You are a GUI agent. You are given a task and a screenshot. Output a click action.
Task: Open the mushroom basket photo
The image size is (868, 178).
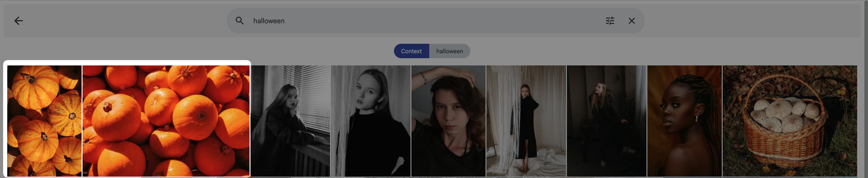tap(790, 121)
